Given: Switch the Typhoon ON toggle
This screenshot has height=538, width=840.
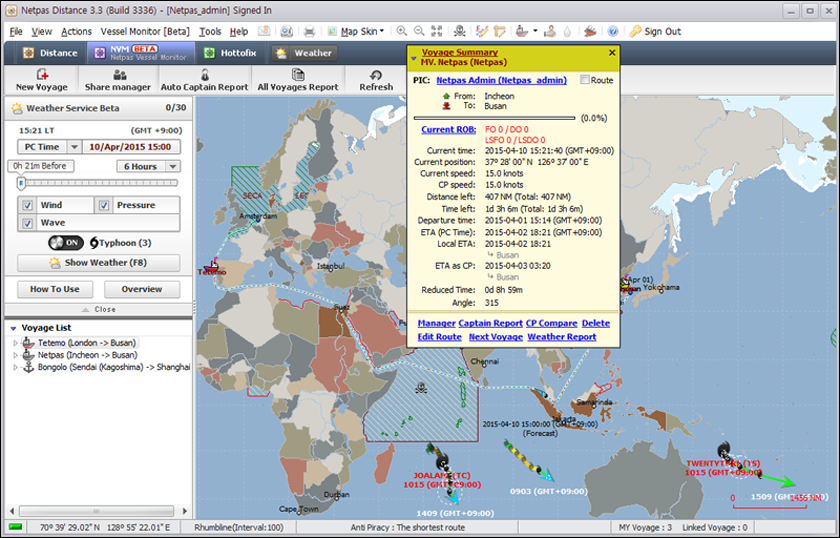Looking at the screenshot, I should (65, 243).
